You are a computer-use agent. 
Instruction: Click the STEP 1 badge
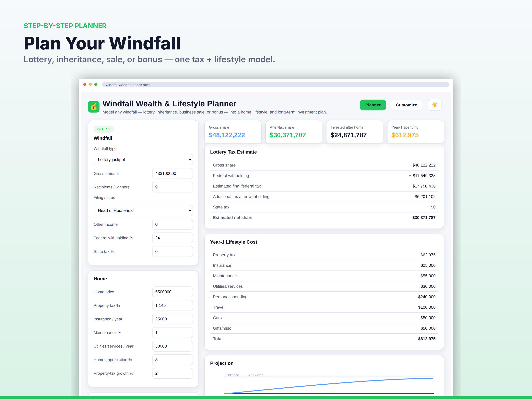point(104,129)
